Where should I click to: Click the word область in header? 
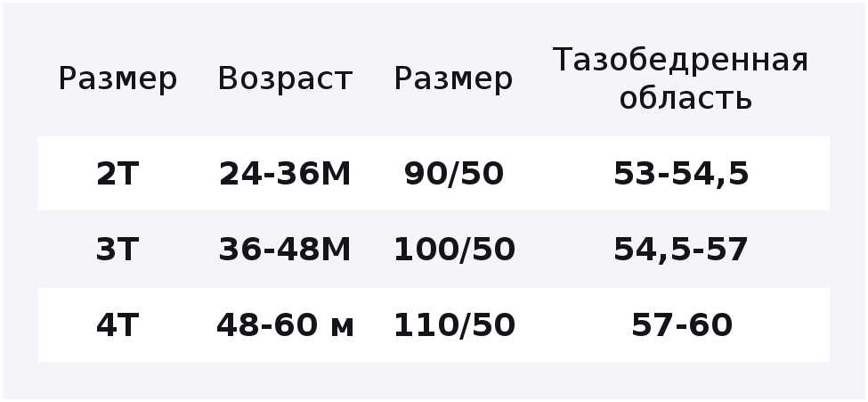(x=685, y=99)
